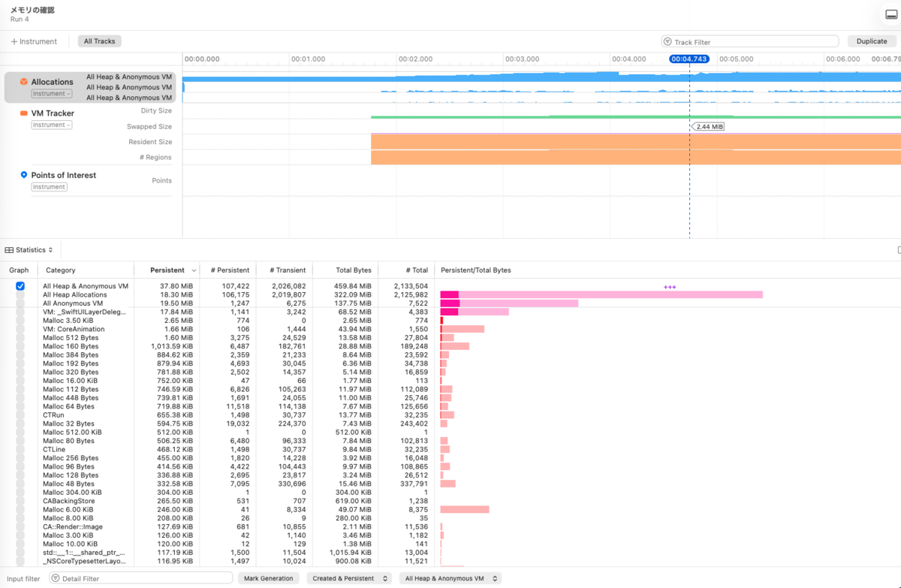
Task: Enable graph for CTRun row
Action: 20,415
